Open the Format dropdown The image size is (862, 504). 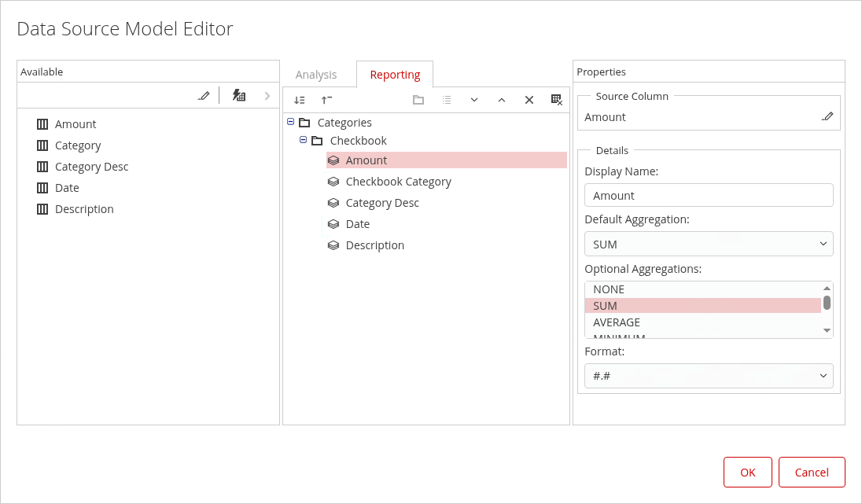click(708, 376)
